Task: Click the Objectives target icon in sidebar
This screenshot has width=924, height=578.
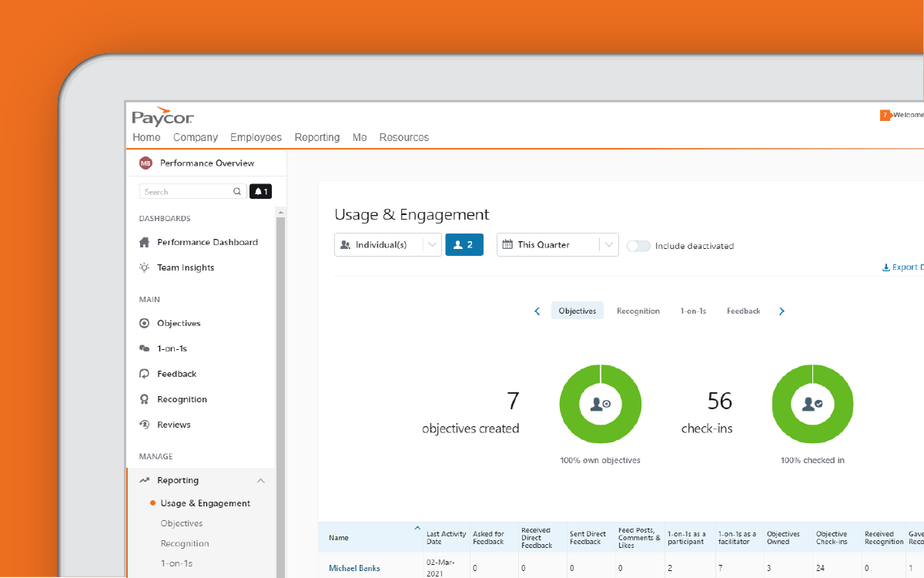Action: tap(144, 323)
